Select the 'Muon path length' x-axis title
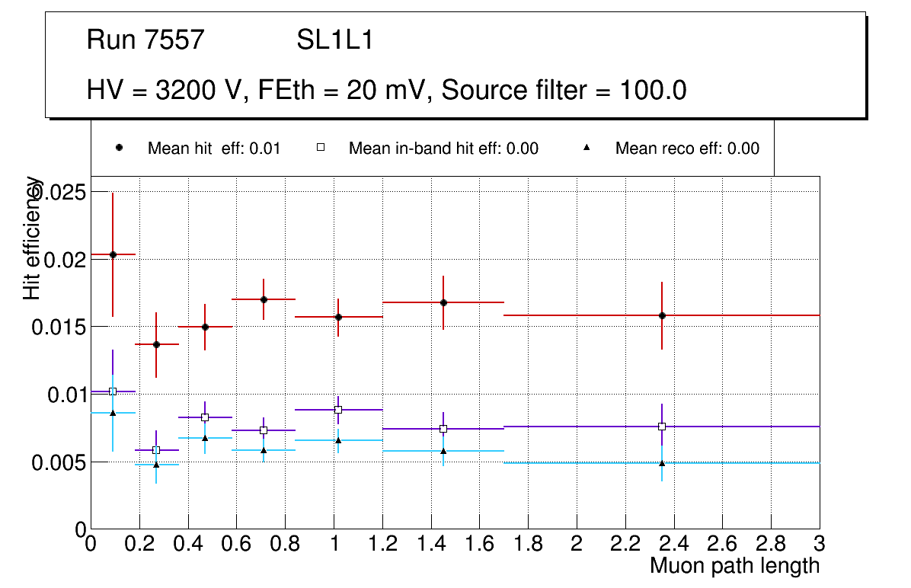Viewport: 911px width, 588px height. tap(734, 566)
